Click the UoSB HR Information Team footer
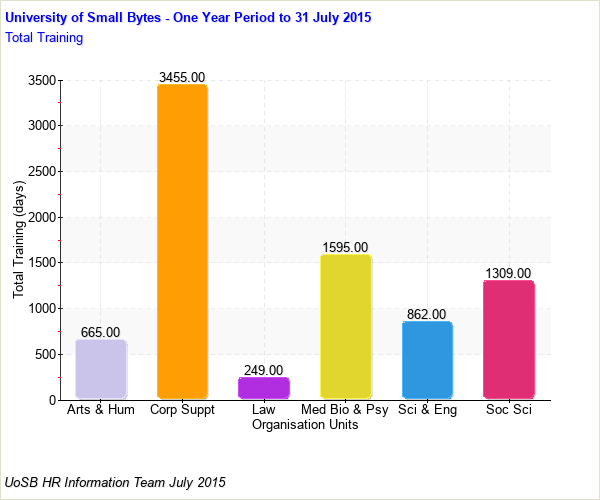Image resolution: width=600 pixels, height=500 pixels. pos(115,482)
